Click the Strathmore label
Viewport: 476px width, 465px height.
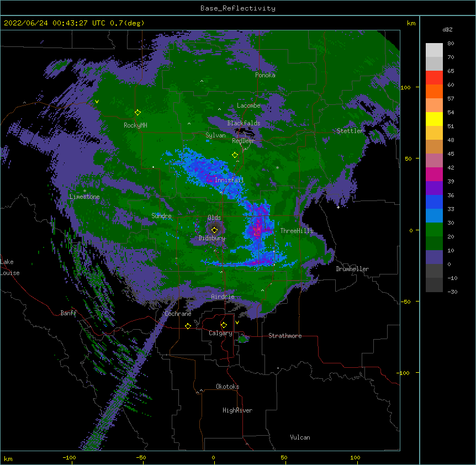[285, 336]
